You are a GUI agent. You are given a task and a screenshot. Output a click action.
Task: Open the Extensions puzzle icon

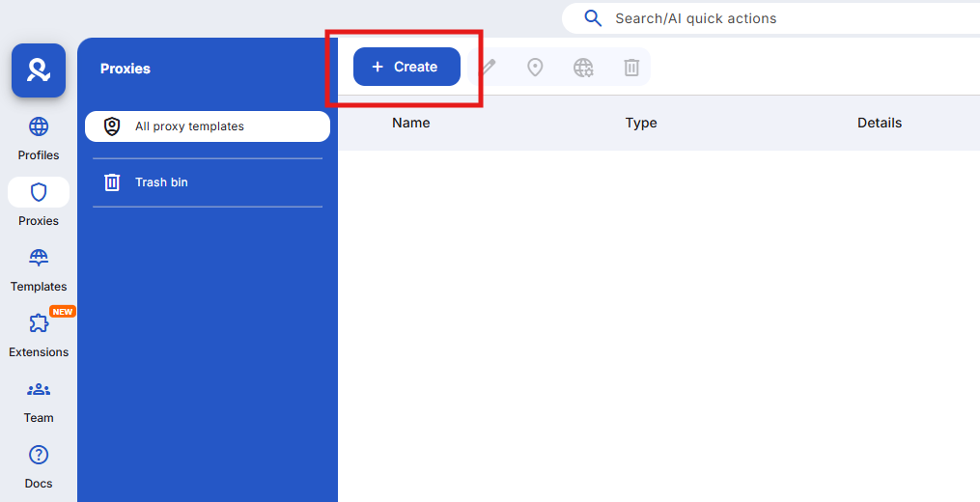39,324
